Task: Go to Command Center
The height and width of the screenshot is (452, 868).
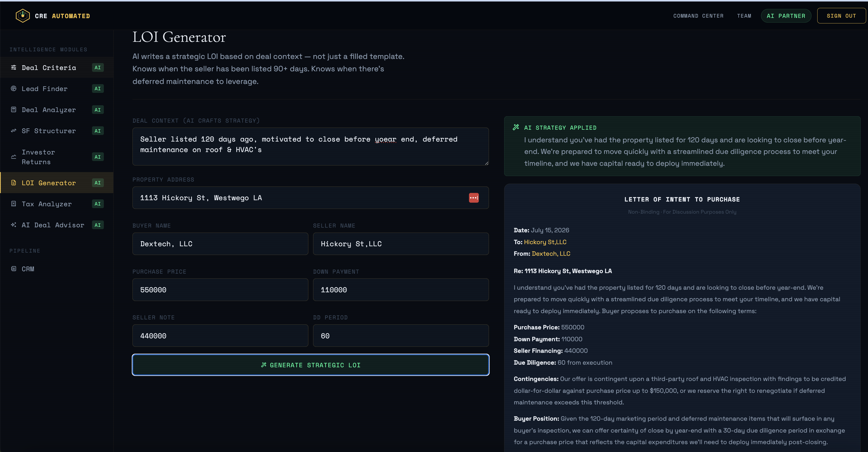Action: (698, 16)
